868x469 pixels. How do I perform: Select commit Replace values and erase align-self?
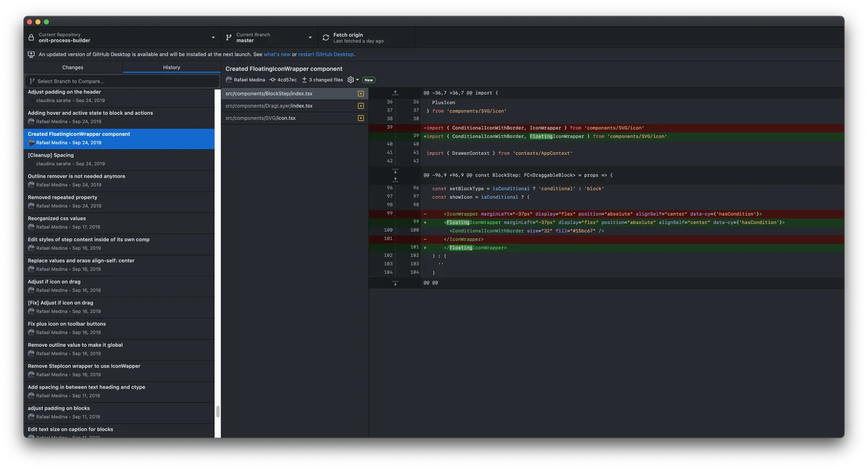point(119,265)
